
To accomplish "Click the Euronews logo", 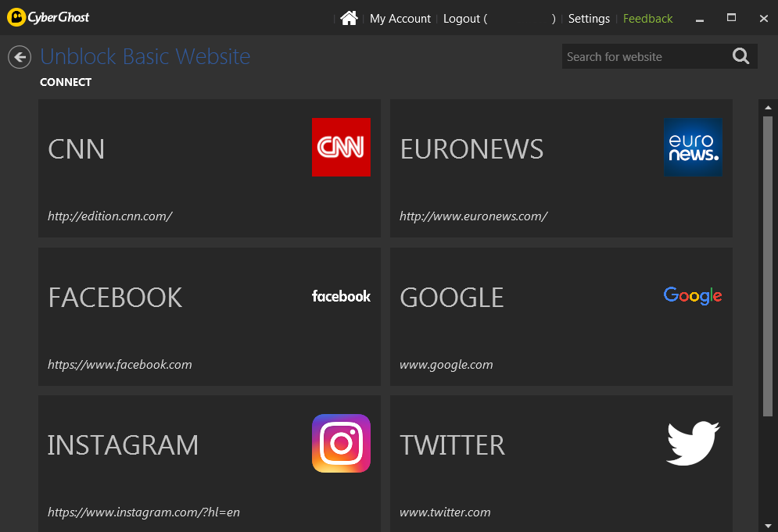I will (693, 147).
